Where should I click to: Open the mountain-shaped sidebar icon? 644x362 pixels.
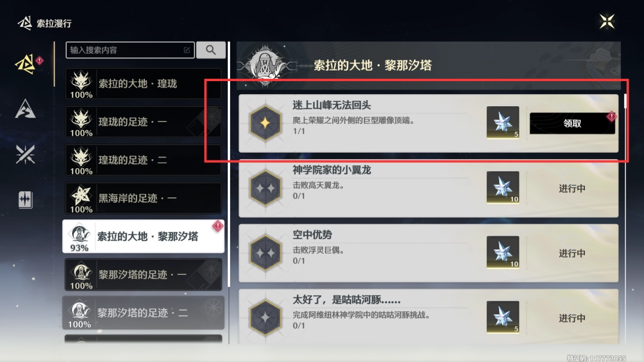pyautogui.click(x=25, y=109)
